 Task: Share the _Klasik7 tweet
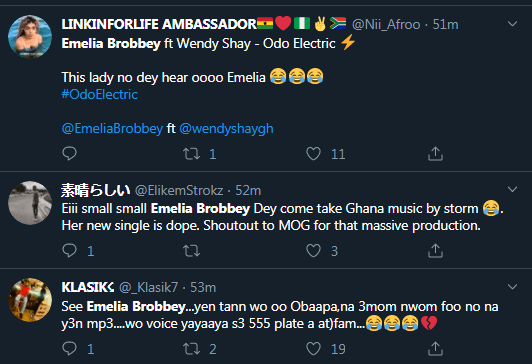[435, 348]
